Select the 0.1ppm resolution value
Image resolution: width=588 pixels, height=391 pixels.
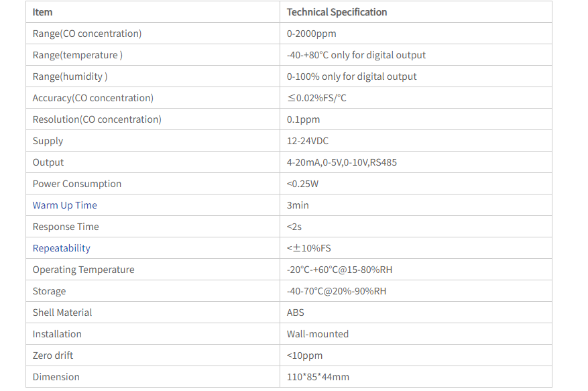pos(303,119)
